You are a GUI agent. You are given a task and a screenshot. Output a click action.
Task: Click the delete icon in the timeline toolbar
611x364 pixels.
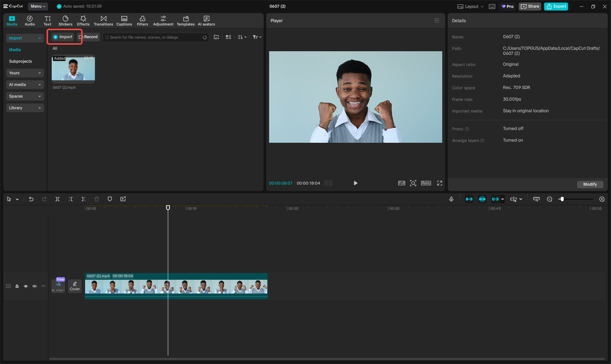click(96, 199)
